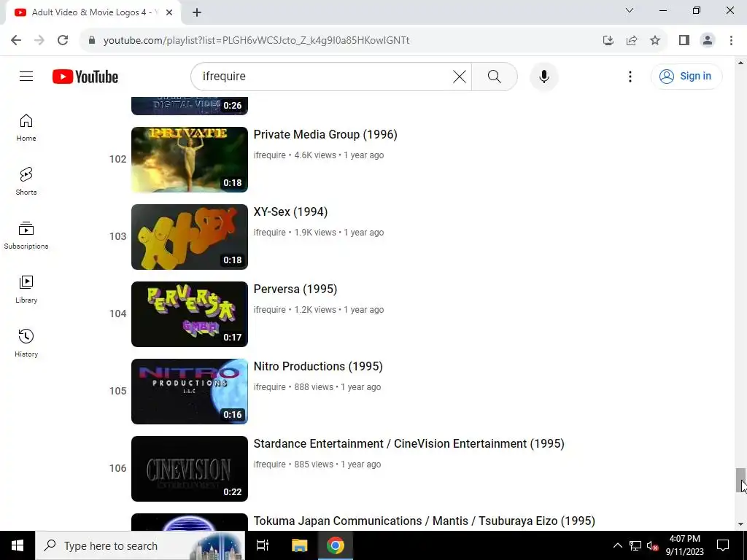Go forward in the browser
The width and height of the screenshot is (747, 560).
(39, 40)
